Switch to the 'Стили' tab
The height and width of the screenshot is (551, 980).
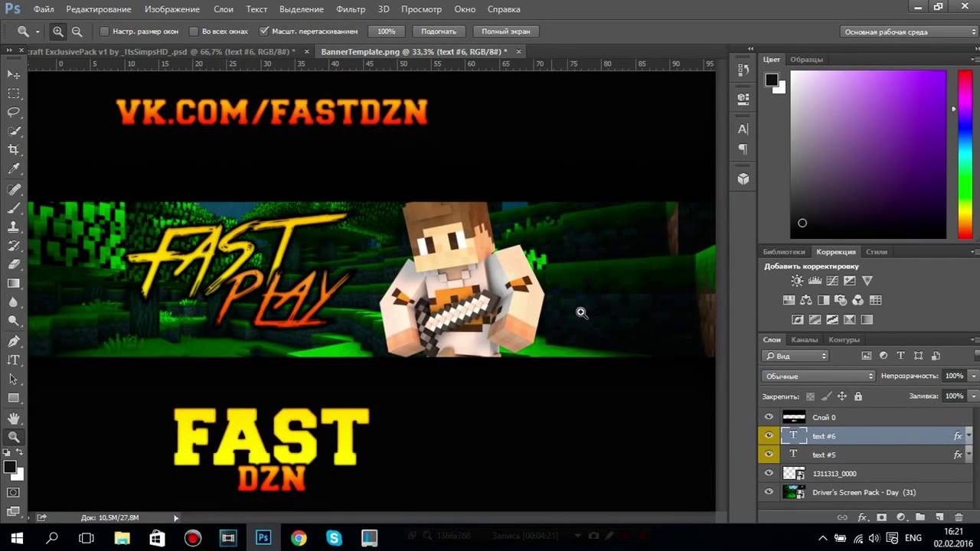pyautogui.click(x=876, y=252)
